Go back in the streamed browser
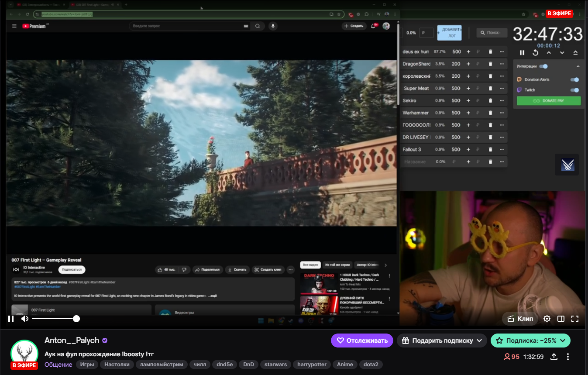 (x=12, y=14)
